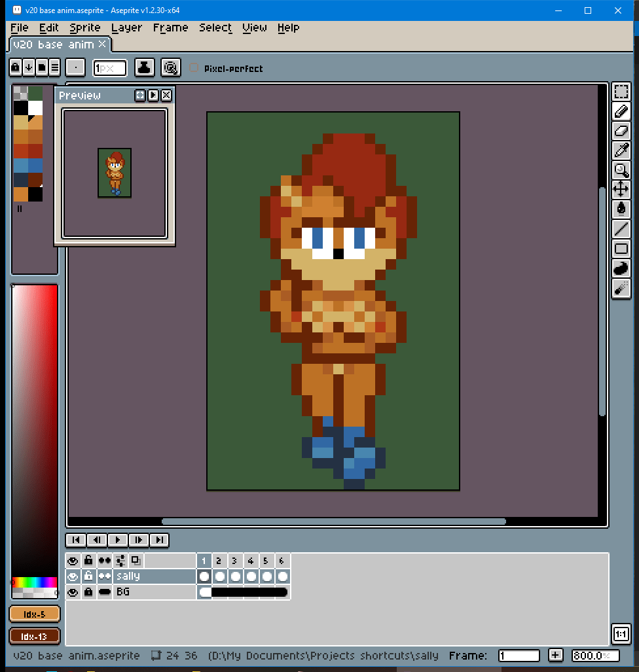Screen dimensions: 639x672
Task: Enable the Pixel-perfect checkbox
Action: click(x=194, y=68)
